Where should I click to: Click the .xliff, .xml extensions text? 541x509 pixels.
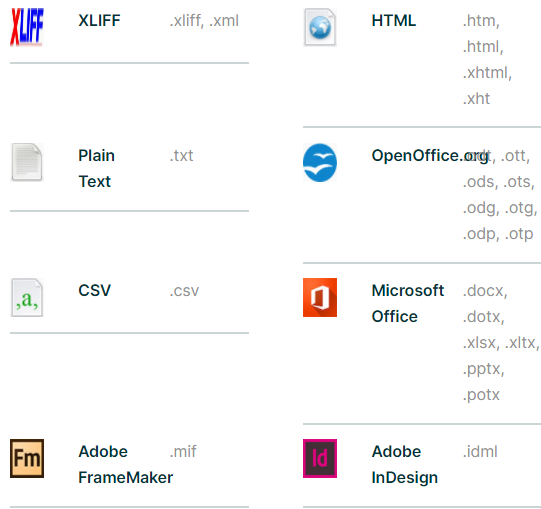pyautogui.click(x=204, y=21)
